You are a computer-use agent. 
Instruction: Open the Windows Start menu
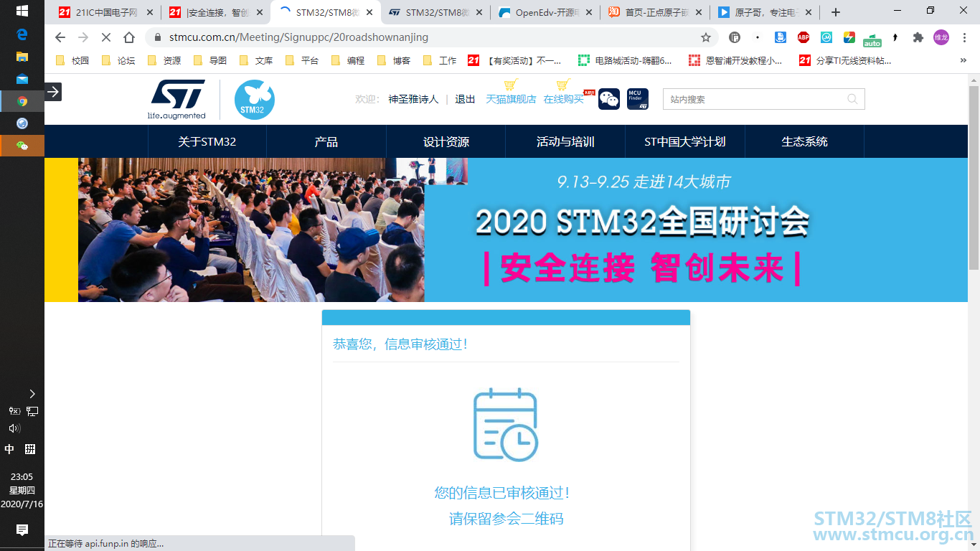[22, 11]
